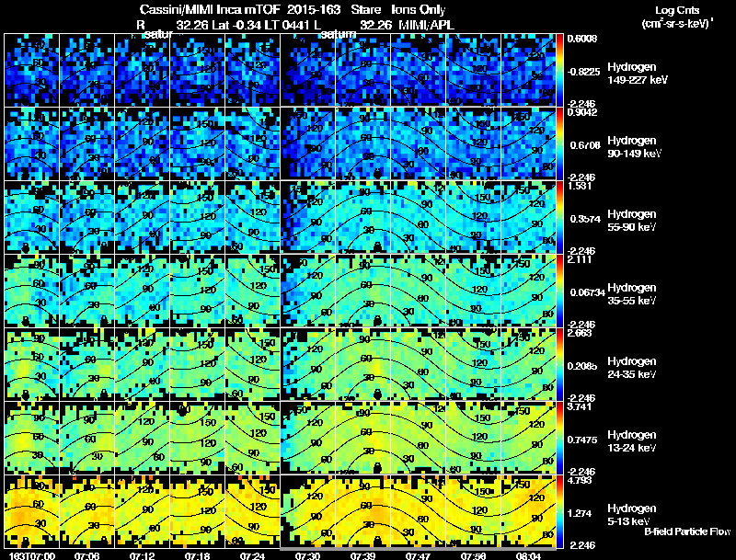Click the '1.274' colorbar midpoint value
The image size is (736, 560).
pos(580,514)
